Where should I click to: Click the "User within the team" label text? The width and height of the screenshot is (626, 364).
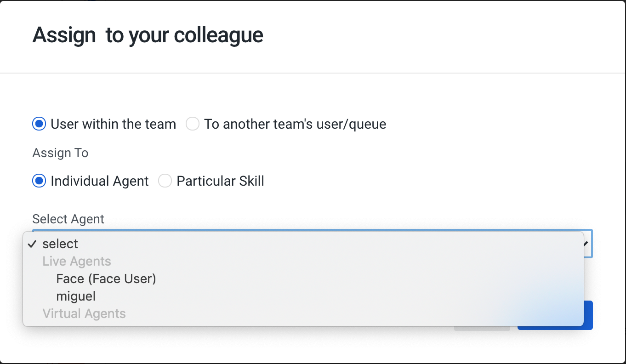pyautogui.click(x=114, y=124)
